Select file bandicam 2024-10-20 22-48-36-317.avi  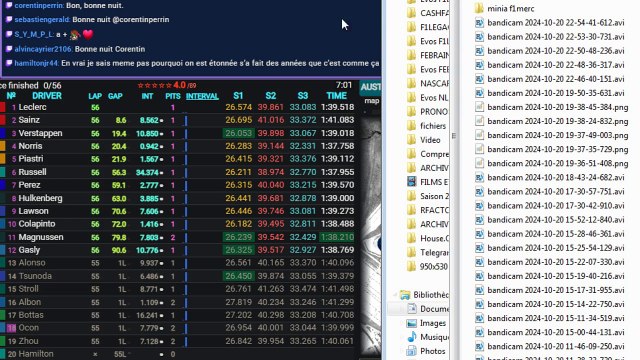coord(550,65)
